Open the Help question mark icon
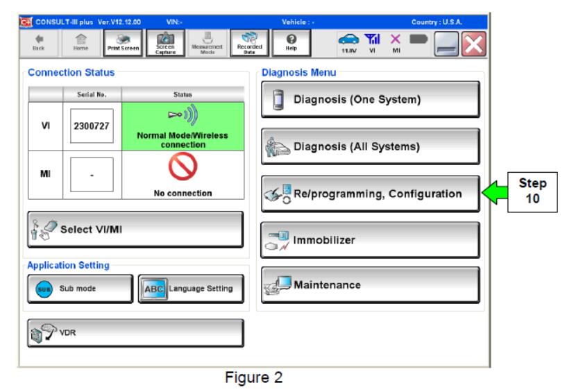 (x=291, y=43)
